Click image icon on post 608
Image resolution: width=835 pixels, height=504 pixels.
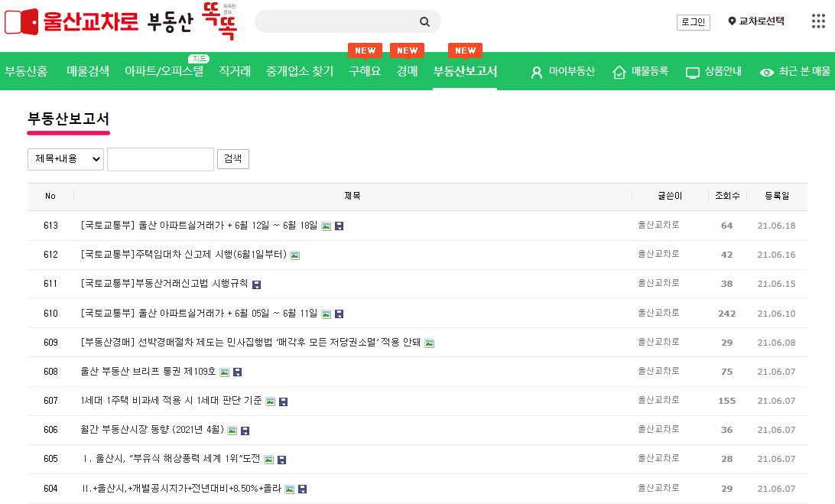point(224,372)
